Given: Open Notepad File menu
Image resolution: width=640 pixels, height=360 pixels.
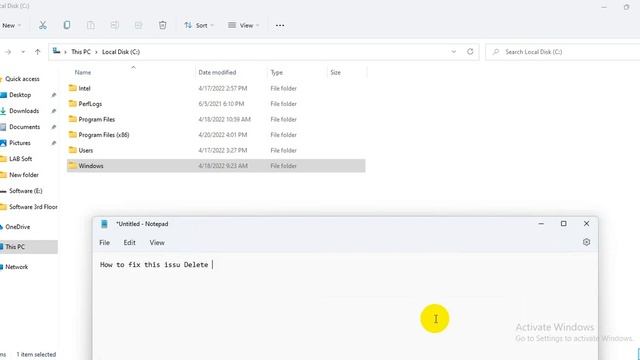Looking at the screenshot, I should [104, 242].
